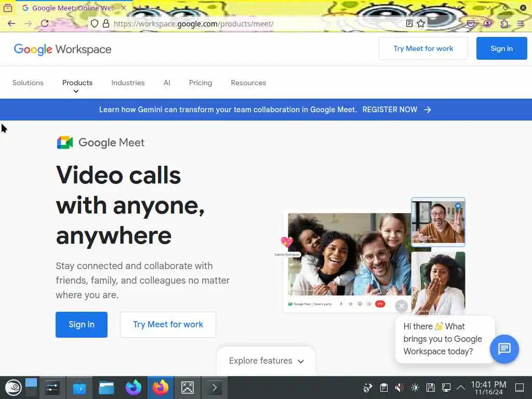Open the openSUSE application launcher

13,388
